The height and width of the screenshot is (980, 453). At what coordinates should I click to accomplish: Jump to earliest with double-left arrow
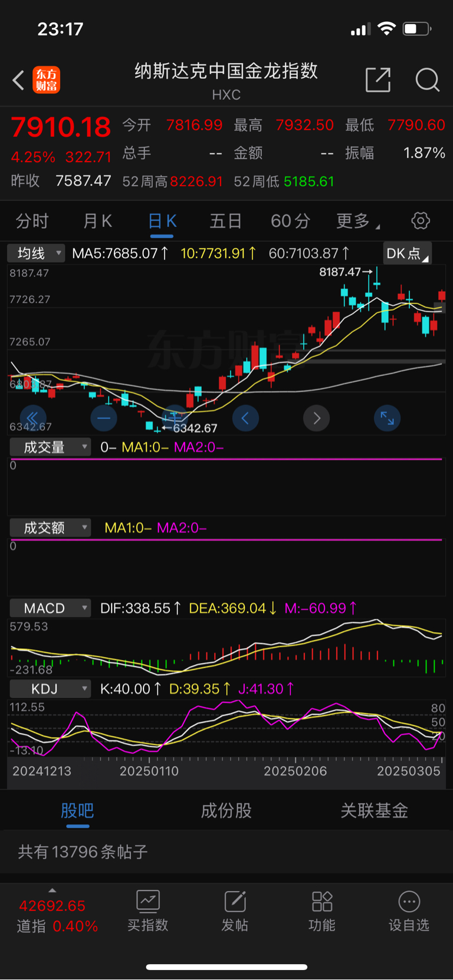pos(32,418)
